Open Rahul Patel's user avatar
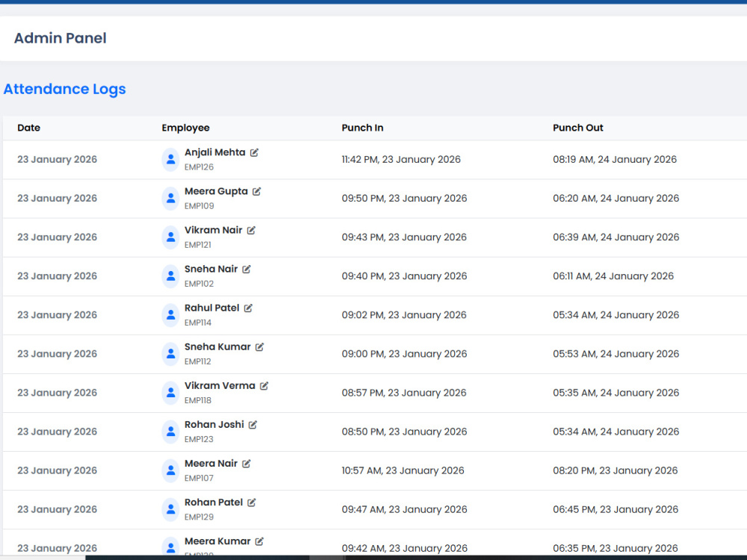The image size is (747, 560). (x=170, y=315)
